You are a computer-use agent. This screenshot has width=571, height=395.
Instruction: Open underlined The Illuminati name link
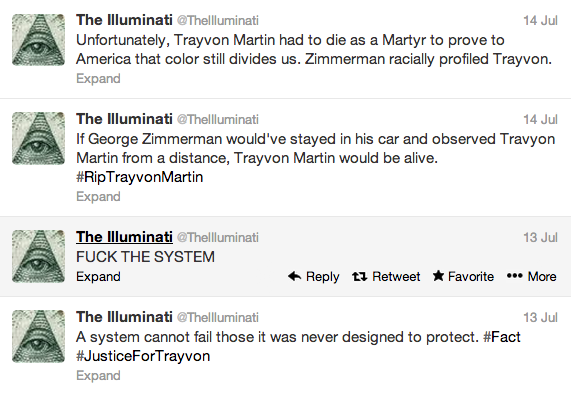tap(124, 237)
